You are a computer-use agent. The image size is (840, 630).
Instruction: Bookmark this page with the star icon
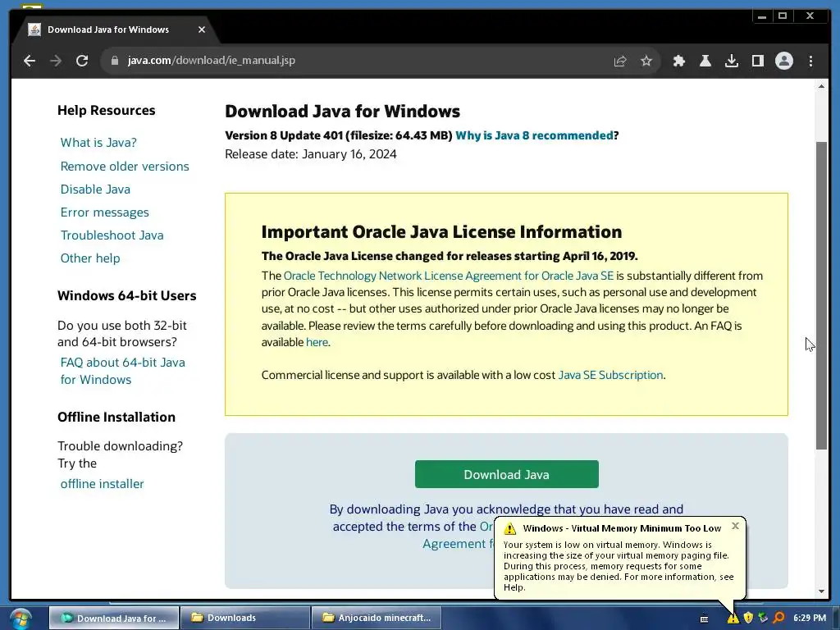(646, 61)
